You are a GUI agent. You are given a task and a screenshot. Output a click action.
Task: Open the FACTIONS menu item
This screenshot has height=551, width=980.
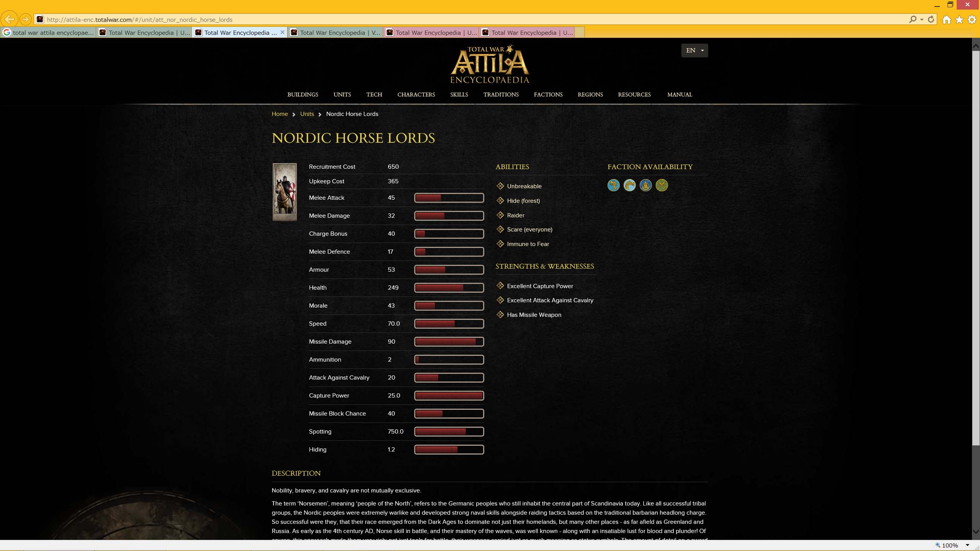pos(548,95)
